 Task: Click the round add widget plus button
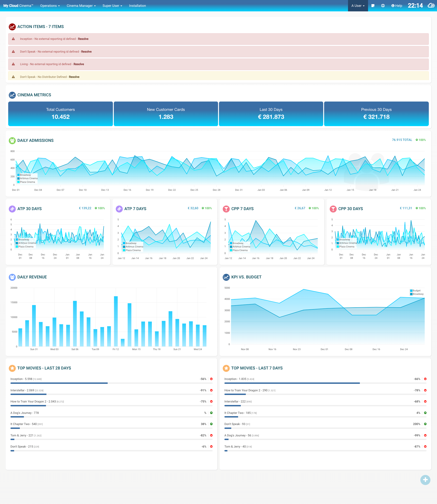coord(425,480)
